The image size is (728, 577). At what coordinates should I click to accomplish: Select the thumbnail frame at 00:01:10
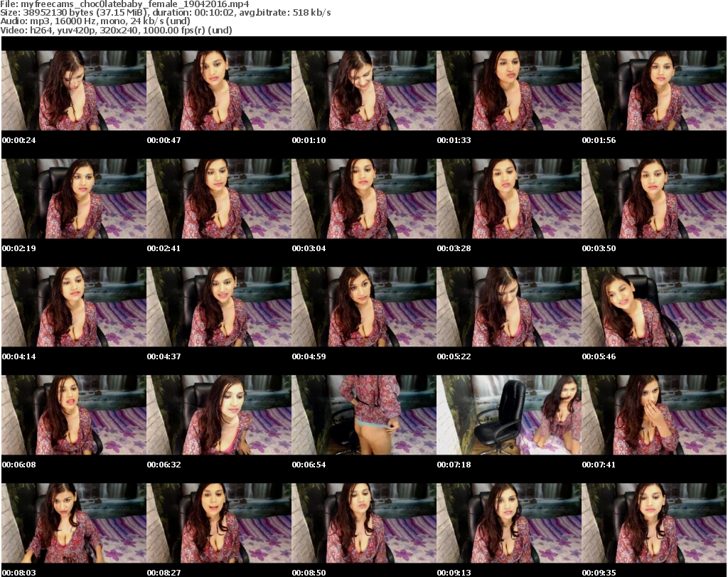364,90
